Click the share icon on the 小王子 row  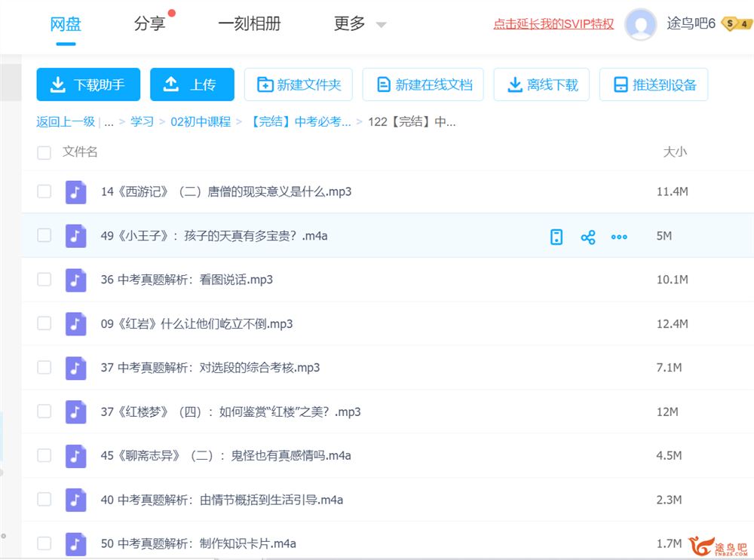(588, 237)
